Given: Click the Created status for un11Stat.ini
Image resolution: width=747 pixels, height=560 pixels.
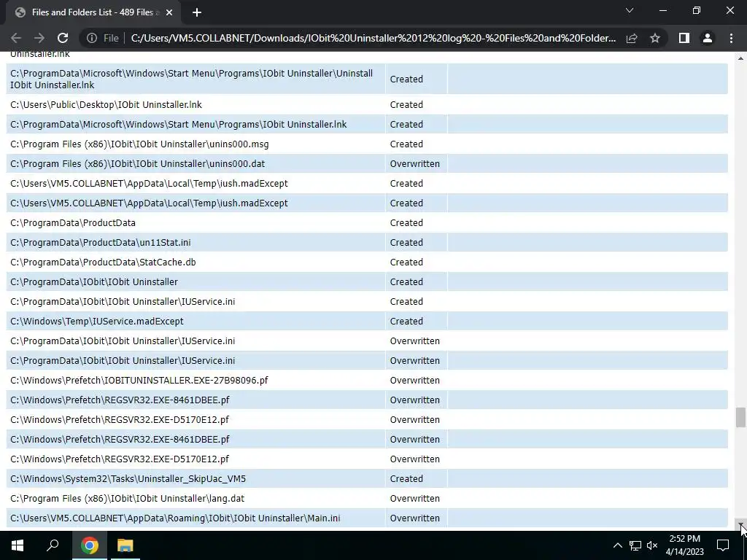Looking at the screenshot, I should 406,242.
